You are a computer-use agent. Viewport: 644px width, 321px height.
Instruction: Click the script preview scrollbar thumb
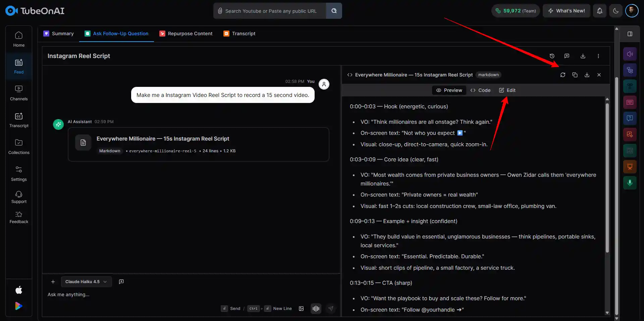point(607,178)
